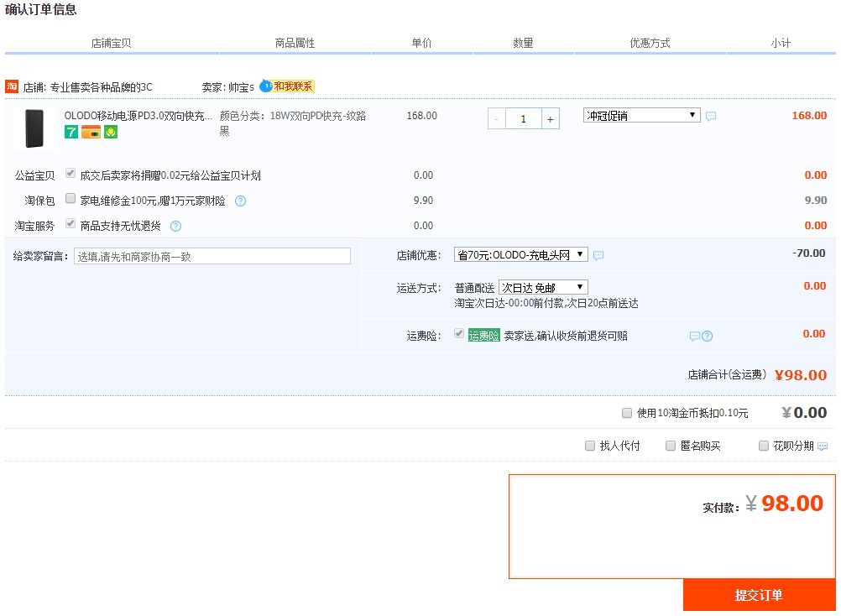Open shop link 专业售卖各种品牌的3C

pyautogui.click(x=102, y=86)
